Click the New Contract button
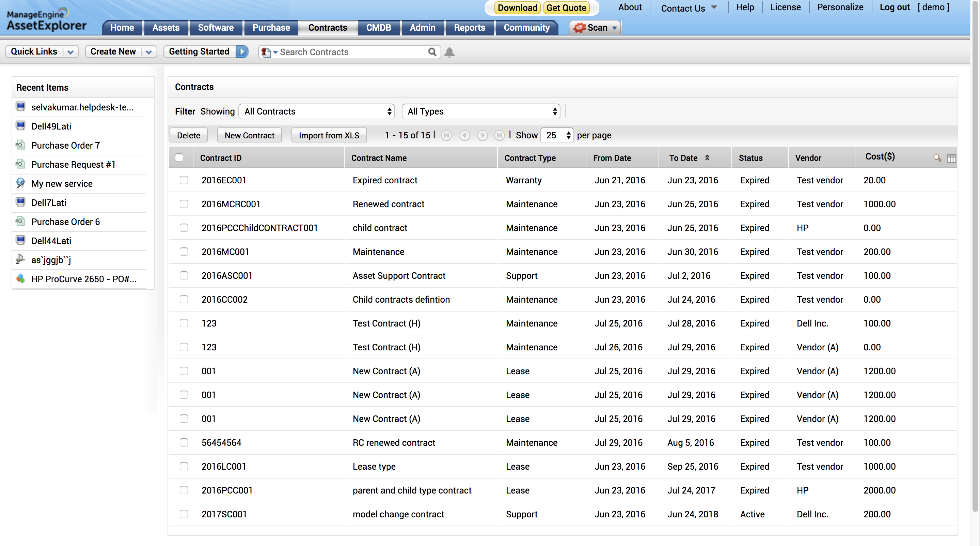Image resolution: width=980 pixels, height=546 pixels. [x=249, y=136]
